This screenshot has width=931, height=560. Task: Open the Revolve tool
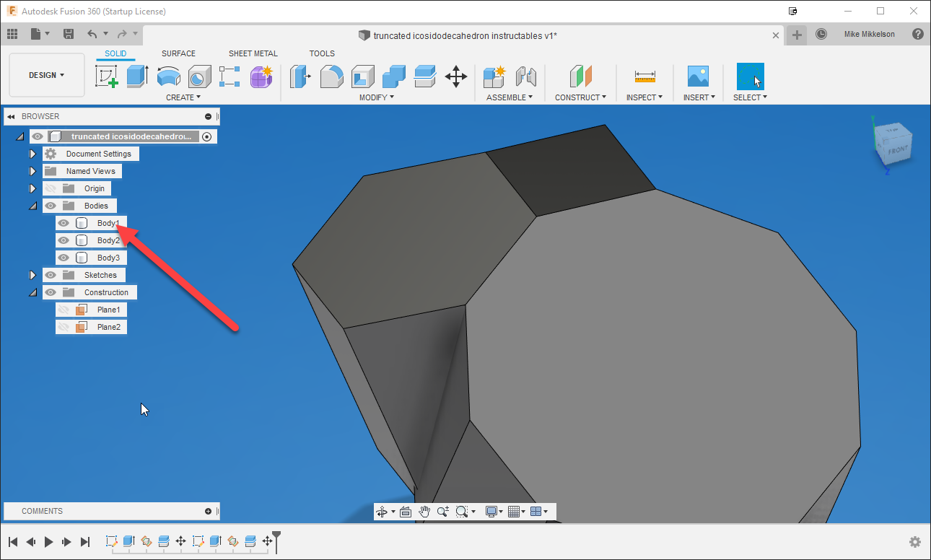[168, 76]
